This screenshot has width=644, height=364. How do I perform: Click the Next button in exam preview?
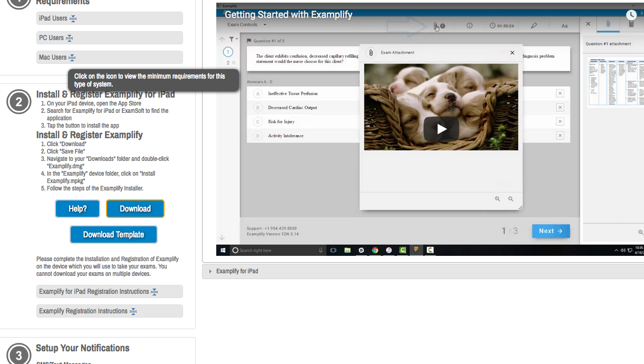551,231
